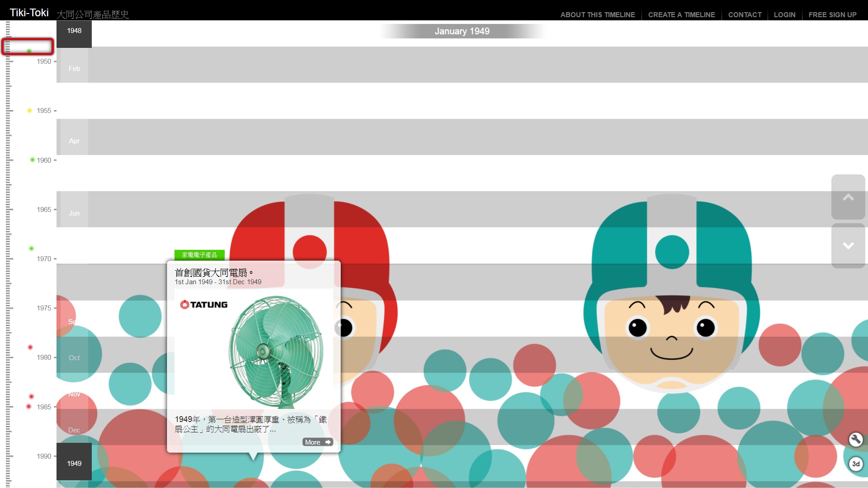Select the Jun month label
The image size is (868, 488).
[74, 213]
